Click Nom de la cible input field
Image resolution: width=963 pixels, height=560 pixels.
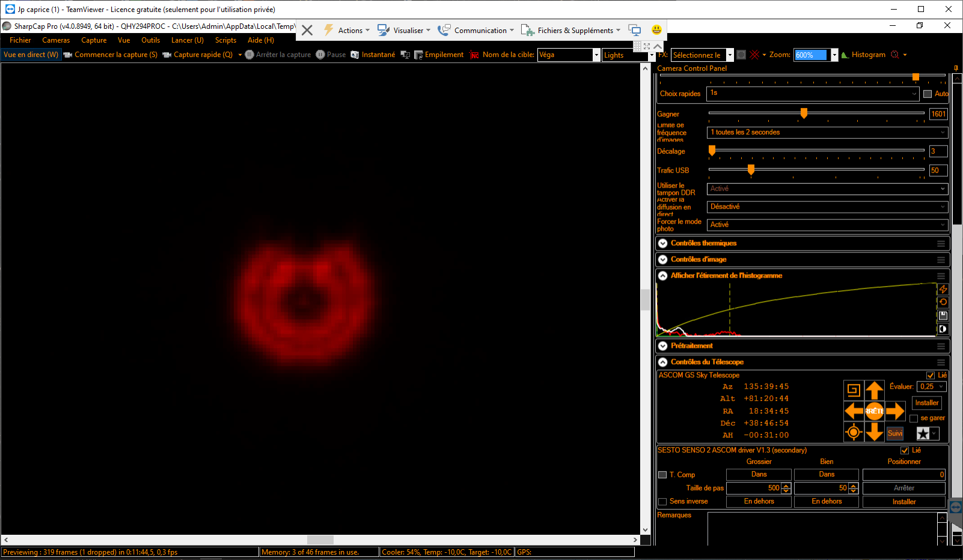[x=566, y=55]
